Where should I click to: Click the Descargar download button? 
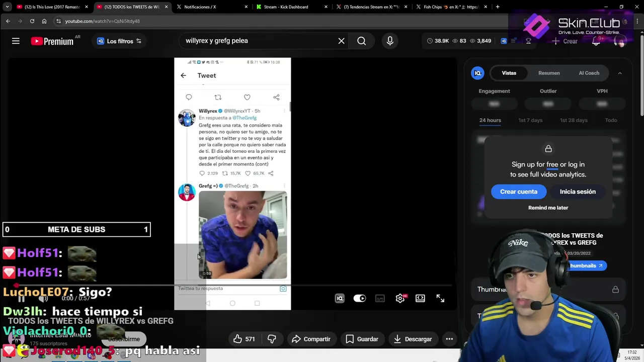(413, 339)
